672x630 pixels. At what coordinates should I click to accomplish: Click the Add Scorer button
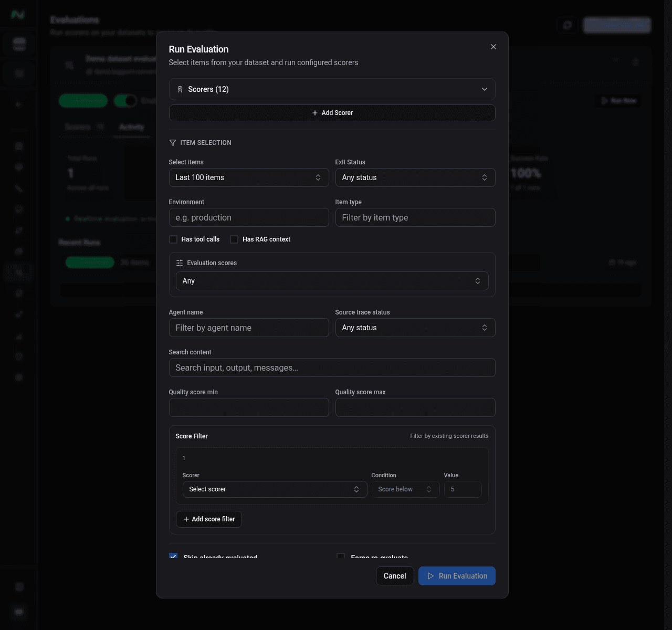click(332, 113)
